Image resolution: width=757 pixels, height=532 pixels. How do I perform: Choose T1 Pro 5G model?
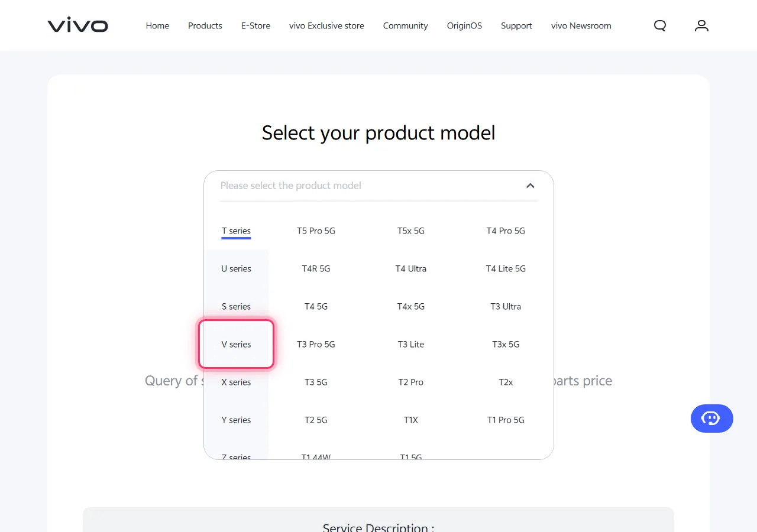click(506, 420)
